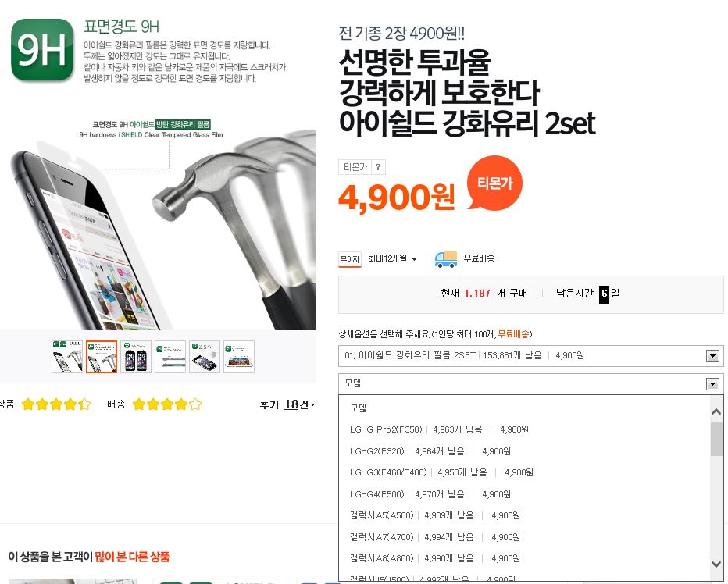Click the free shipping truck icon
The image size is (728, 584).
tap(446, 259)
